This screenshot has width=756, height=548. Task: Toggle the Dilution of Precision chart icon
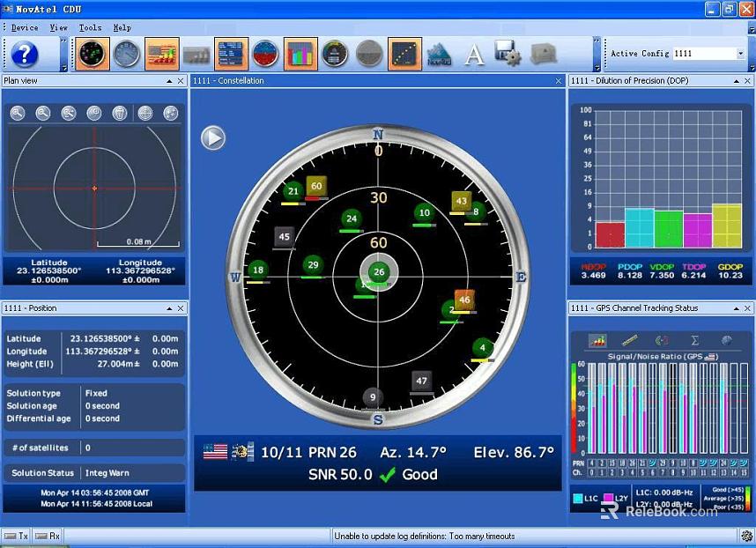pyautogui.click(x=300, y=54)
